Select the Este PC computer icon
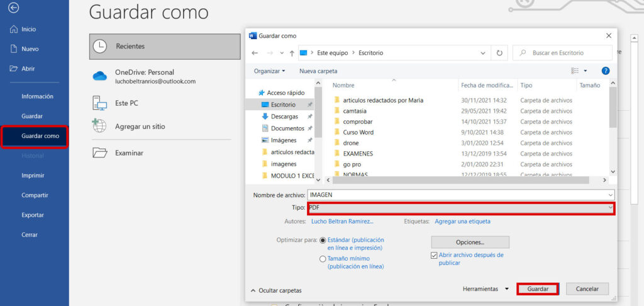The height and width of the screenshot is (306, 644). [x=100, y=103]
